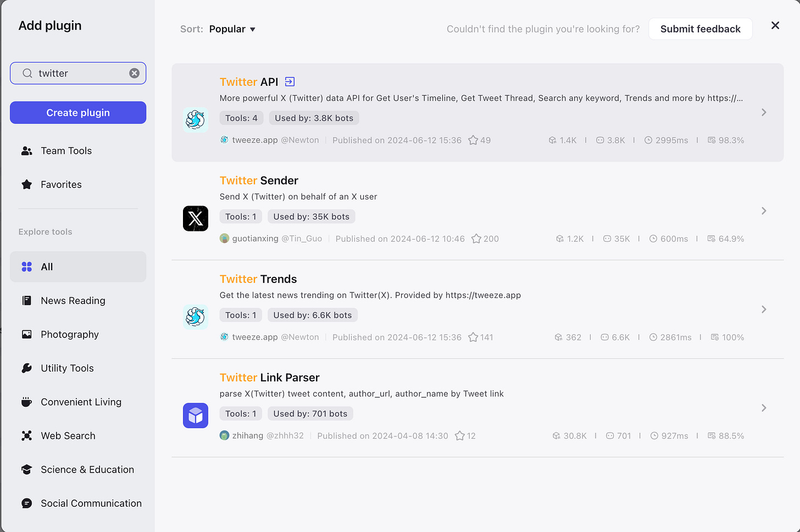
Task: Open the Twitter API external link icon
Action: pos(290,82)
